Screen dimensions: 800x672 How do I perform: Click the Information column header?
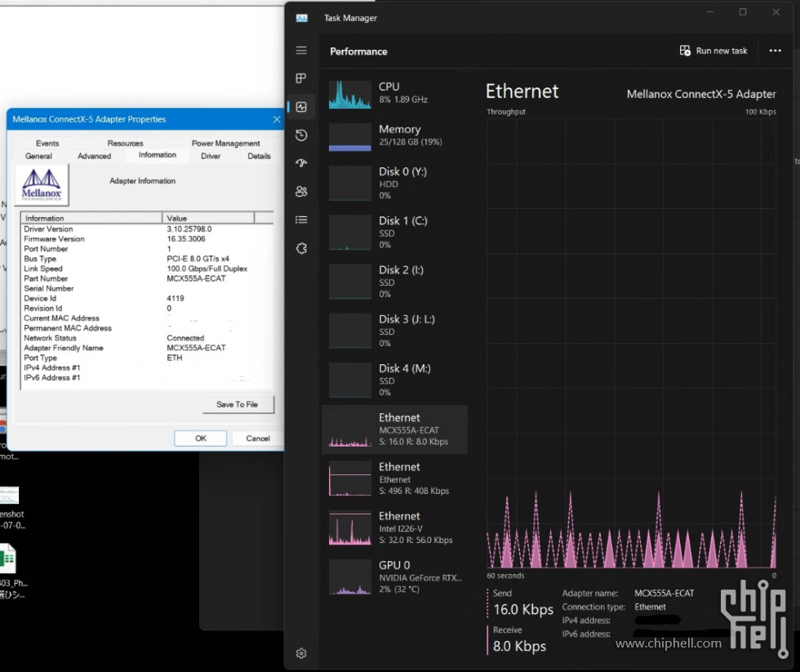coord(91,218)
